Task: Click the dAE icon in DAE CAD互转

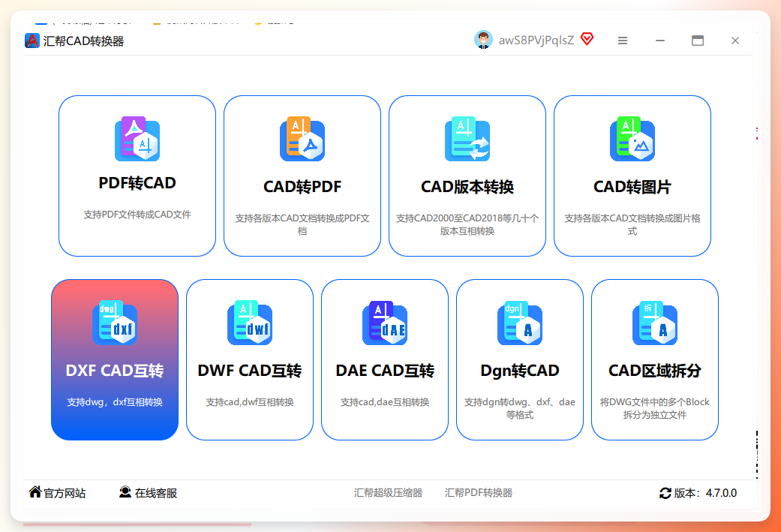Action: coord(385,323)
